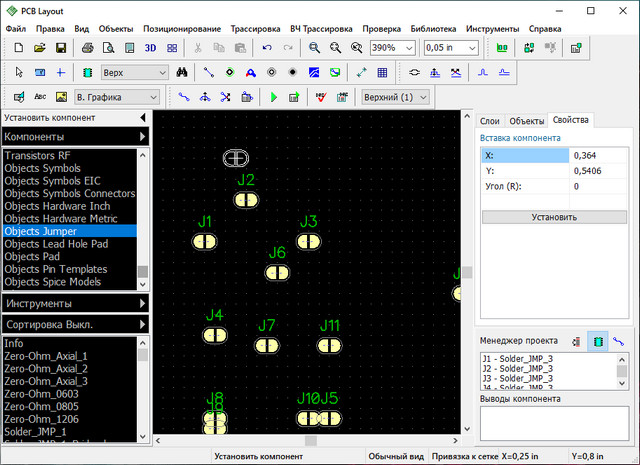This screenshot has height=465, width=640.
Task: Open the Трассировка menu
Action: (255, 29)
